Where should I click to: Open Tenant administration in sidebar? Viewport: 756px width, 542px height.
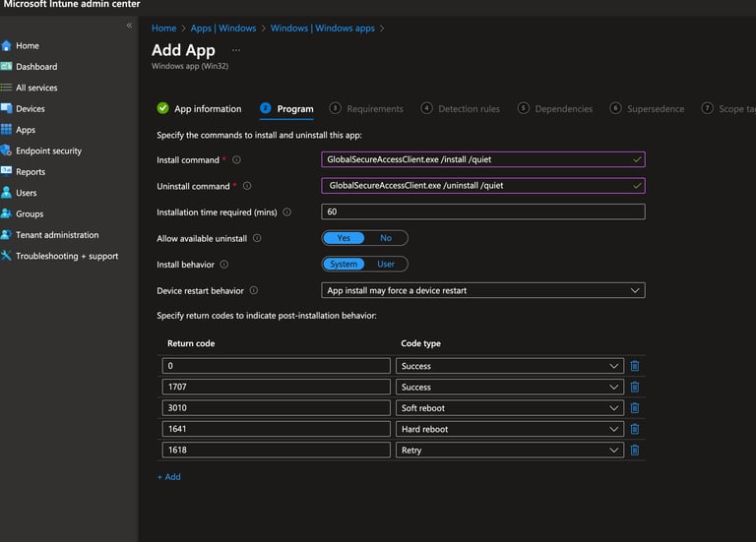57,235
